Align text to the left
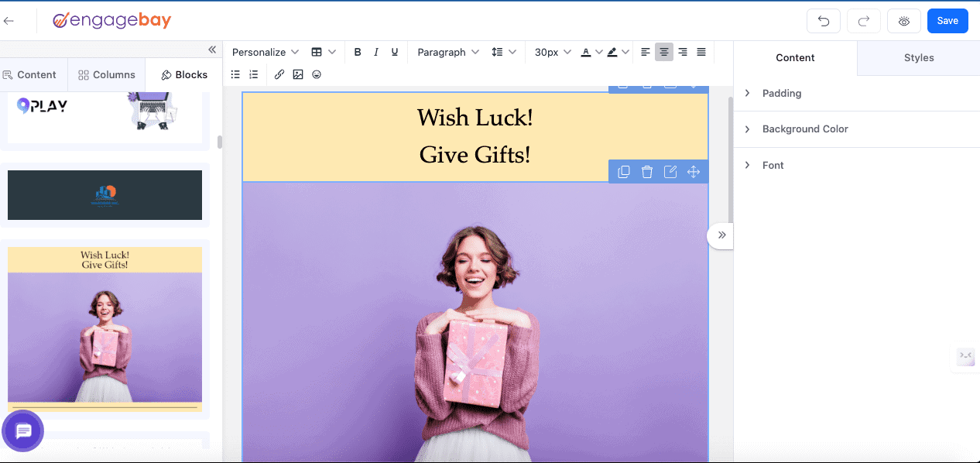Viewport: 980px width, 463px height. (646, 53)
